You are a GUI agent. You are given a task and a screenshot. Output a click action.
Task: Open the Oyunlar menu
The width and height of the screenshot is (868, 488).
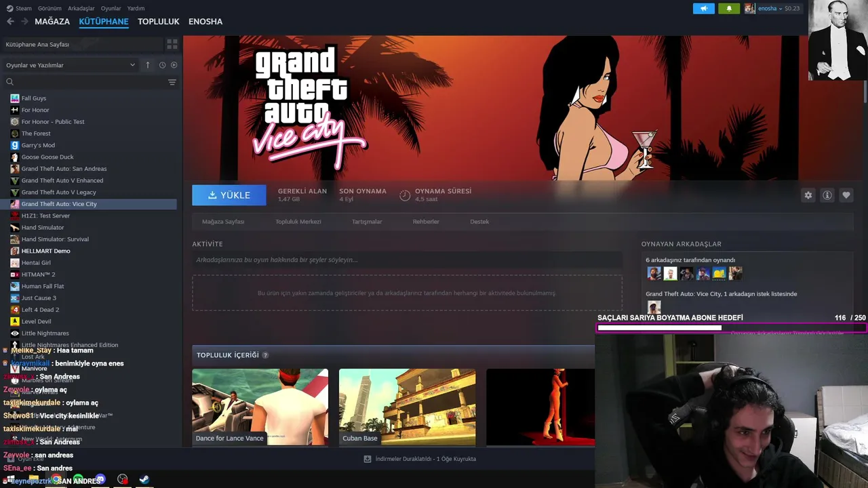point(111,8)
